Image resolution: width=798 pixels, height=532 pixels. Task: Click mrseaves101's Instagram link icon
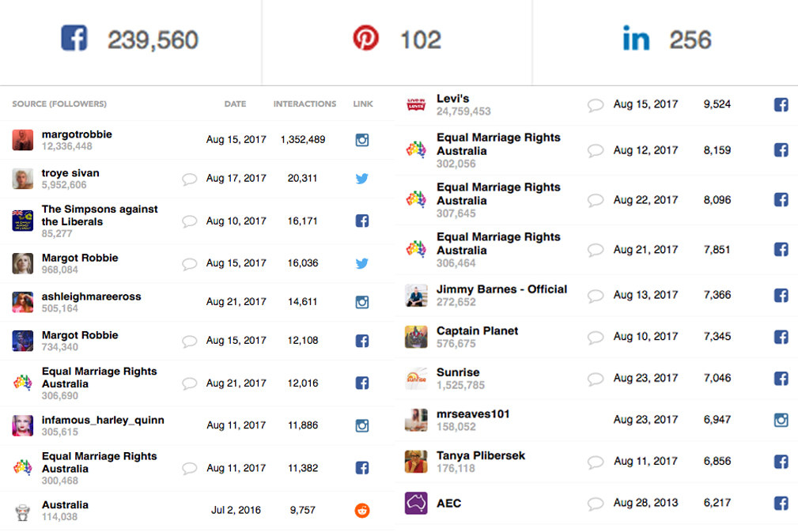coord(781,420)
